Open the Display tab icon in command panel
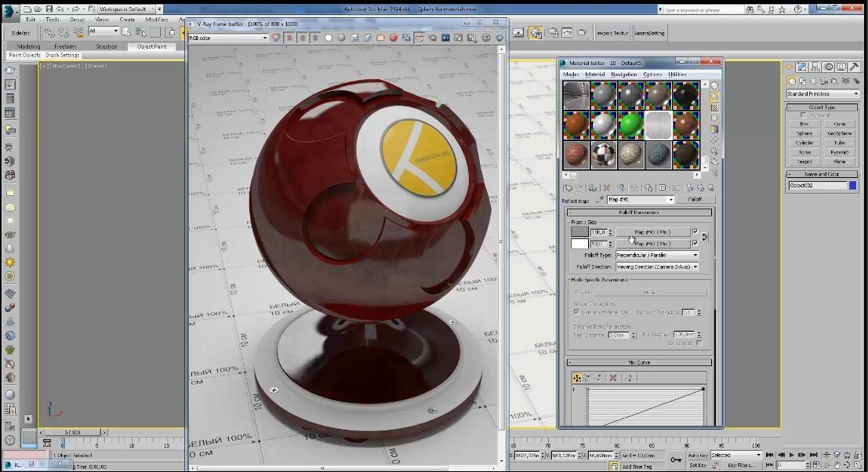The width and height of the screenshot is (868, 472). (x=841, y=67)
